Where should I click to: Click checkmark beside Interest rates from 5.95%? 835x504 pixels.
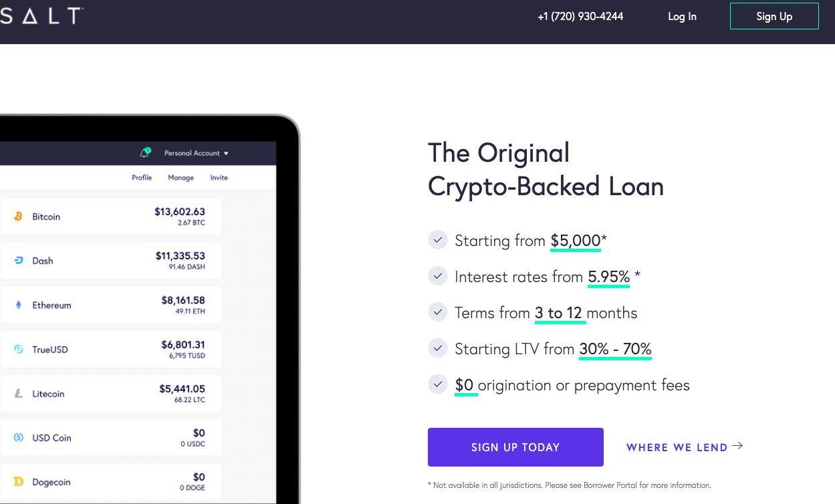pyautogui.click(x=437, y=276)
